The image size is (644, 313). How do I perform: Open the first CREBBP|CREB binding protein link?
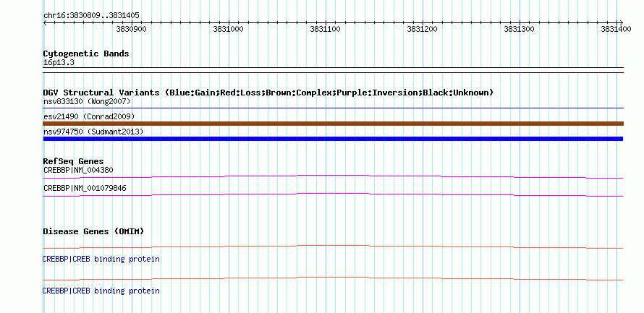tap(101, 260)
